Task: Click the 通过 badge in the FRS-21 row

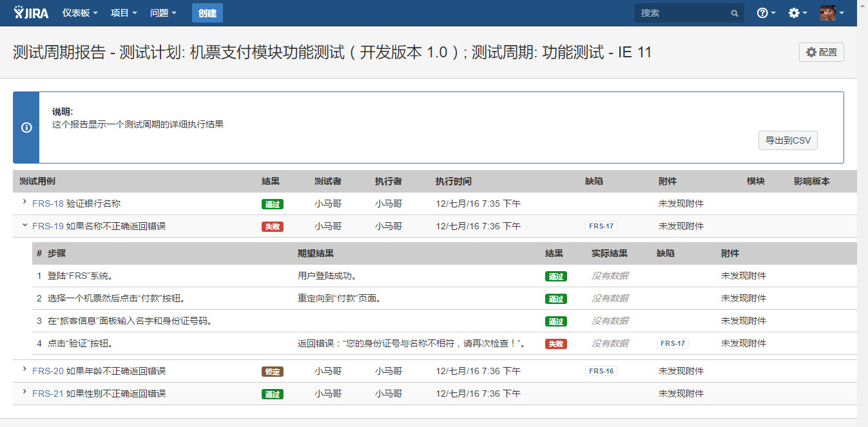Action: tap(273, 394)
